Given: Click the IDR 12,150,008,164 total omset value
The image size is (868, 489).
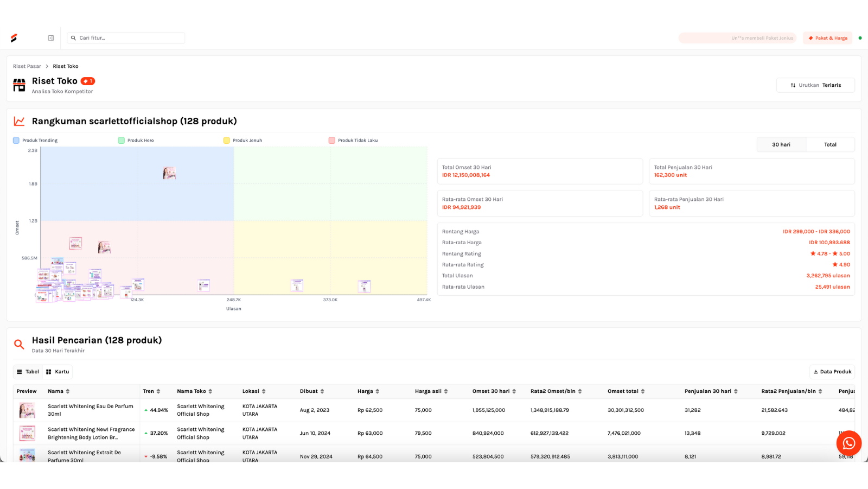Looking at the screenshot, I should (x=466, y=175).
